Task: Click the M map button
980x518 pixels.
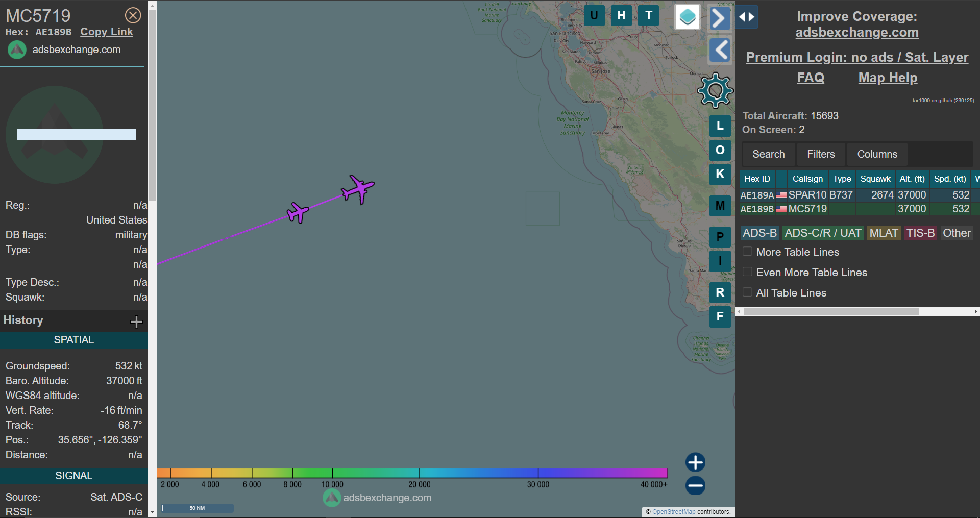Action: pos(720,206)
